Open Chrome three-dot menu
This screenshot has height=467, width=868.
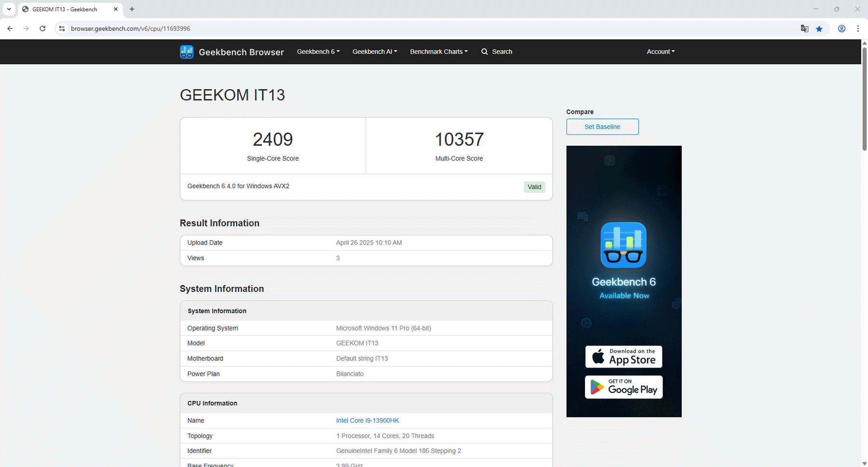pyautogui.click(x=858, y=28)
